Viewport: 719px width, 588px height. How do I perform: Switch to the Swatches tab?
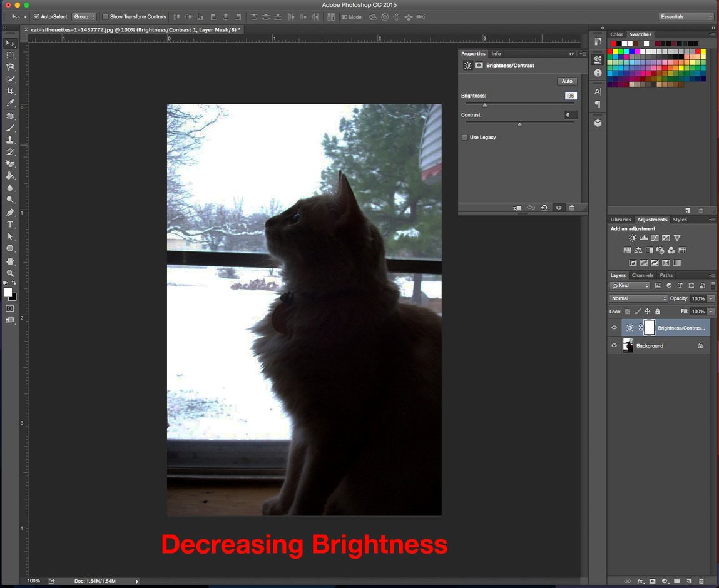pyautogui.click(x=640, y=34)
